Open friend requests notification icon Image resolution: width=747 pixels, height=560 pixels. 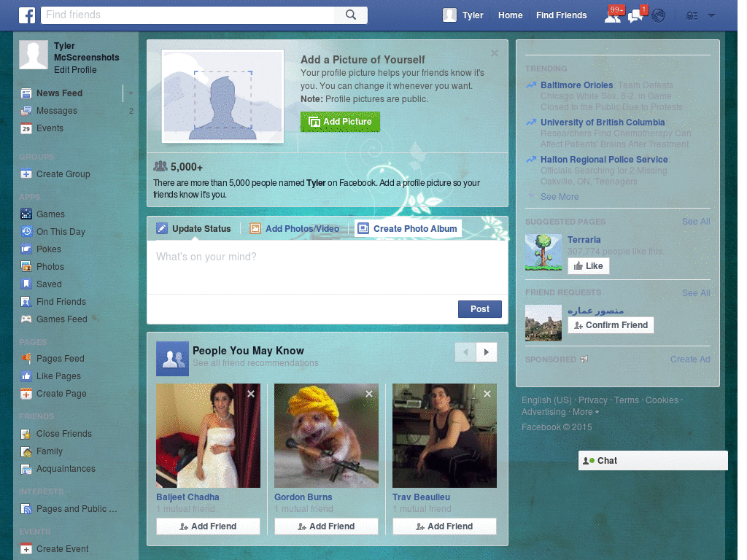pyautogui.click(x=613, y=15)
